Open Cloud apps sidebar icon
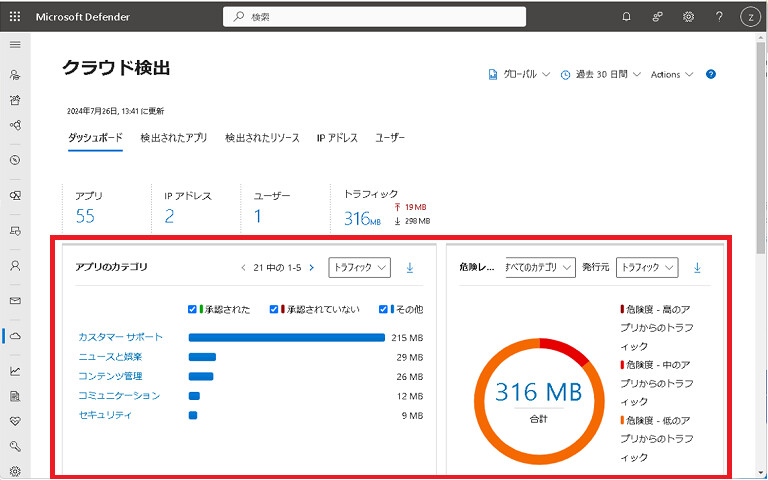This screenshot has width=768, height=480. tap(15, 336)
